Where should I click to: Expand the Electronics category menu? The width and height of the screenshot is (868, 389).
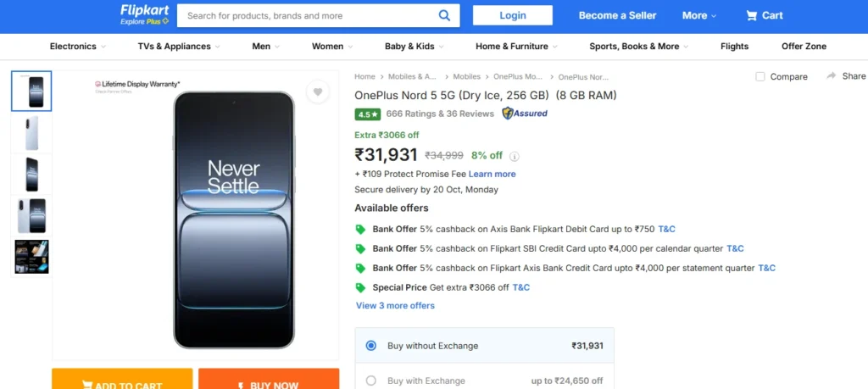[78, 47]
